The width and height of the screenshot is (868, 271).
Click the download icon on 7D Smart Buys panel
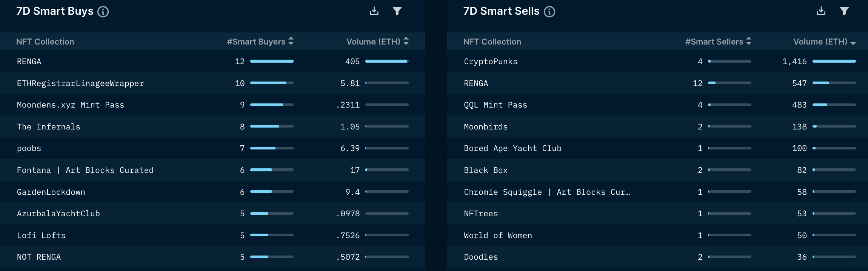(374, 11)
